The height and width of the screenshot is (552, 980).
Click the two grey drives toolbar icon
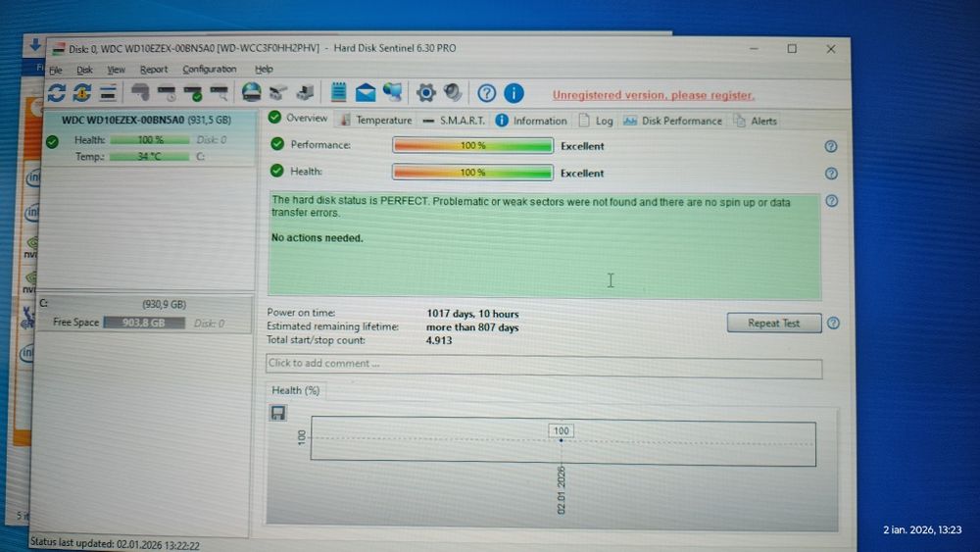tap(278, 92)
